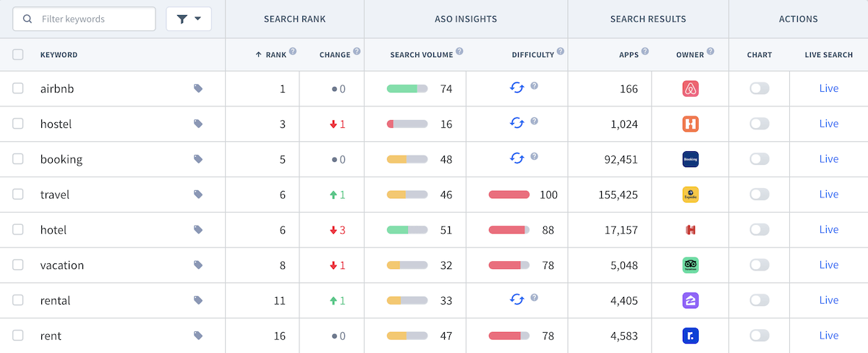The width and height of the screenshot is (868, 353).
Task: Open the Hotels.com owner icon in hotel row
Action: tap(690, 229)
